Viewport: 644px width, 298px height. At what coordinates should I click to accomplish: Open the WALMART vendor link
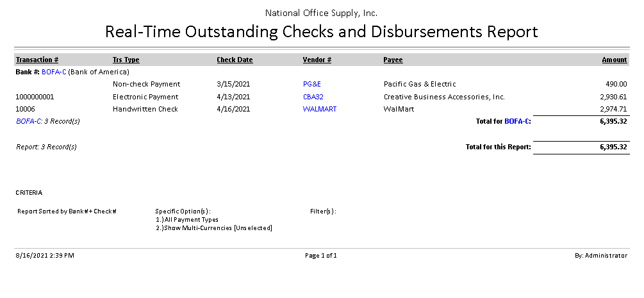pyautogui.click(x=319, y=109)
